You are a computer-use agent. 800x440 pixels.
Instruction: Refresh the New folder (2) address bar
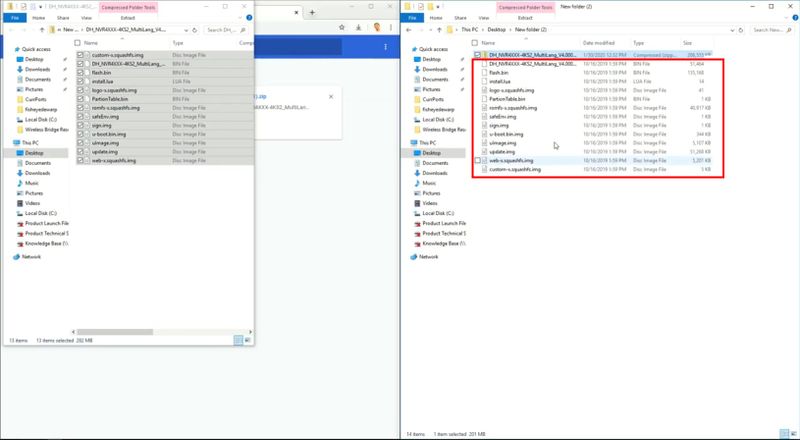[x=741, y=30]
